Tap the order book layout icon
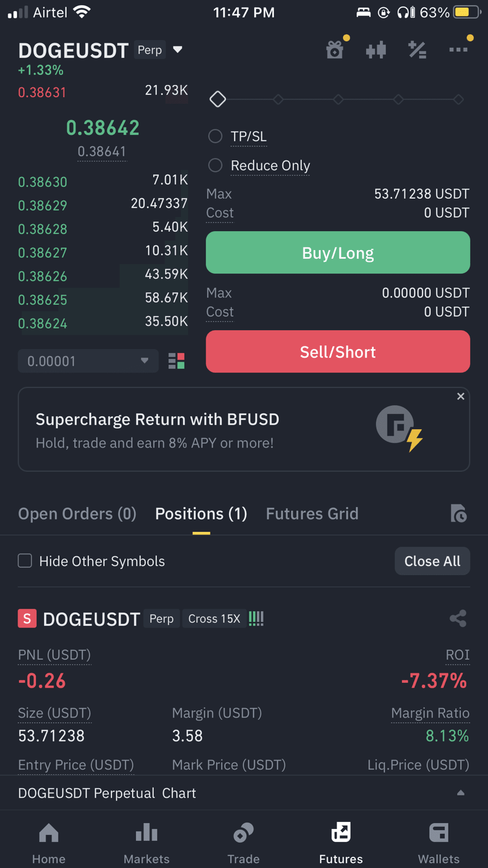 click(176, 361)
